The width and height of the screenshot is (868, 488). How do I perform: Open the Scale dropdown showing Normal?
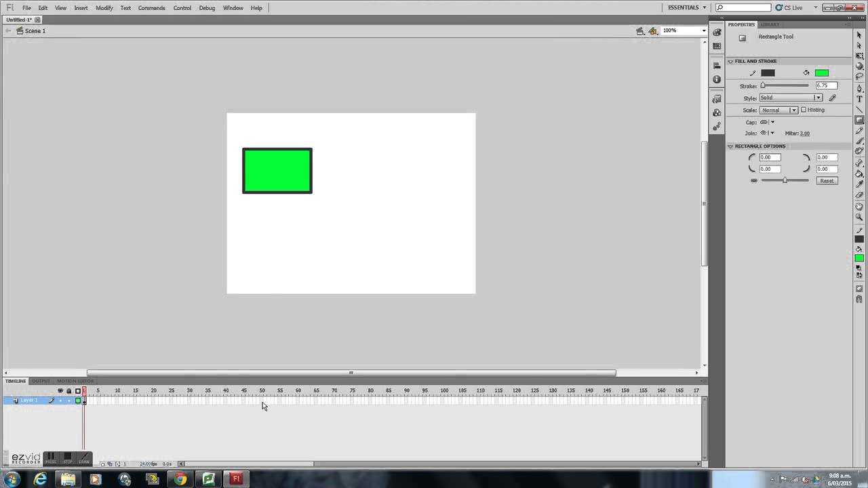click(x=778, y=110)
